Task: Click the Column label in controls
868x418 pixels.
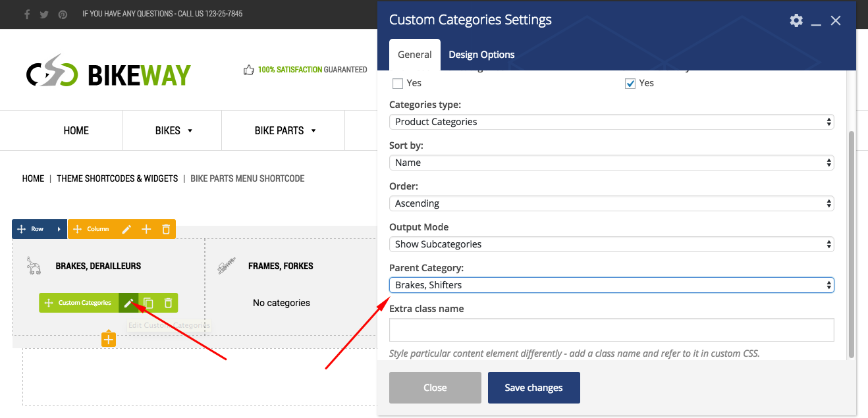Action: (x=98, y=229)
